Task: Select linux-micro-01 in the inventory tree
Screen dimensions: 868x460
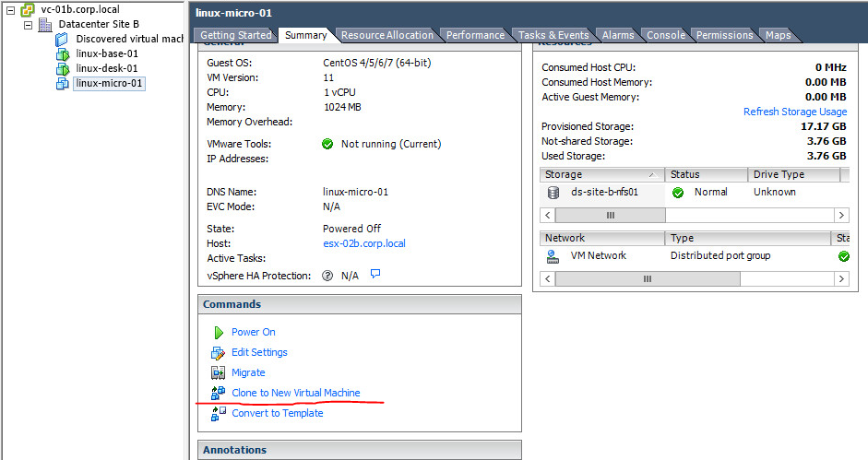Action: [109, 84]
